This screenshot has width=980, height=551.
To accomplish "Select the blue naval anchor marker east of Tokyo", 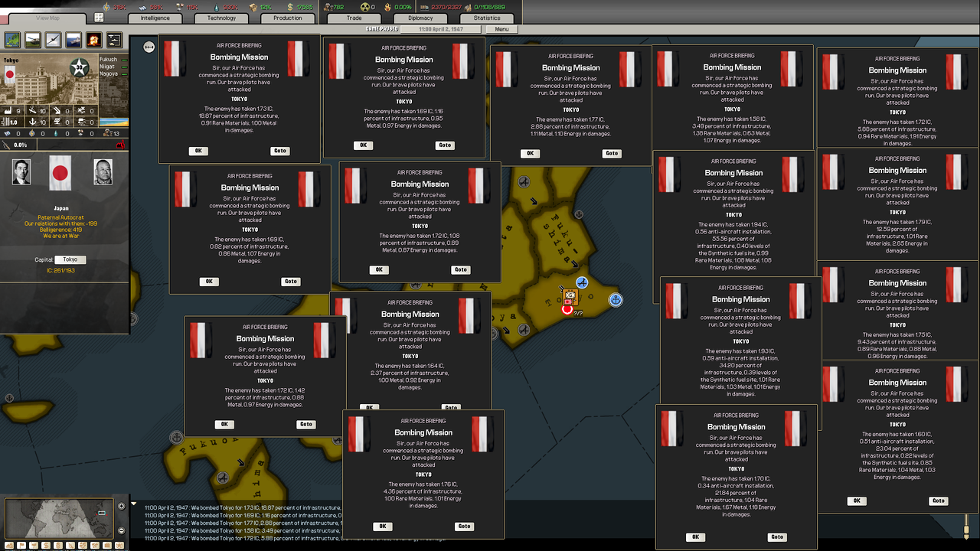I will 615,300.
